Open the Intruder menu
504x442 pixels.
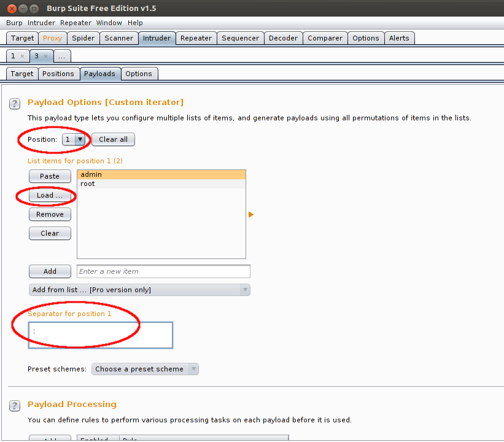tap(41, 23)
